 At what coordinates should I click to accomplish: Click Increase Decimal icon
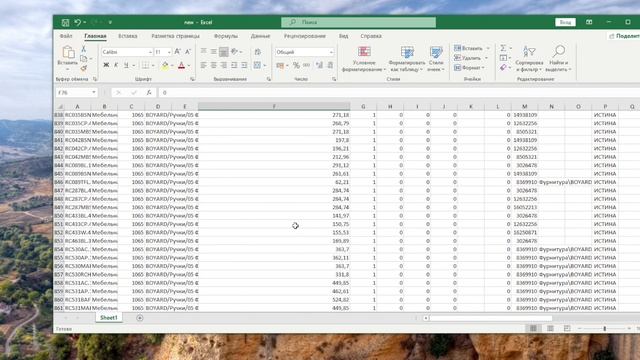click(x=320, y=65)
